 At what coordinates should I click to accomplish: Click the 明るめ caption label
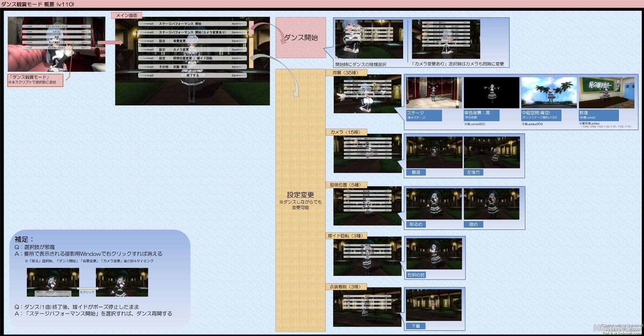(416, 225)
